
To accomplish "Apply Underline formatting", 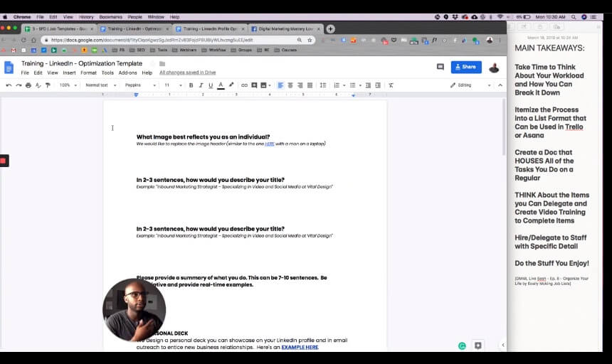I will coord(211,85).
